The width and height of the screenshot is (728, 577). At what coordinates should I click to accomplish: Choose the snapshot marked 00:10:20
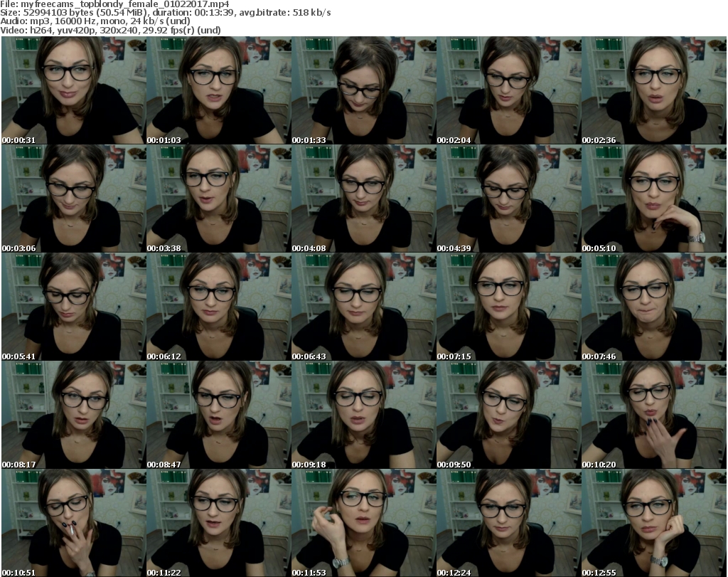[654, 415]
